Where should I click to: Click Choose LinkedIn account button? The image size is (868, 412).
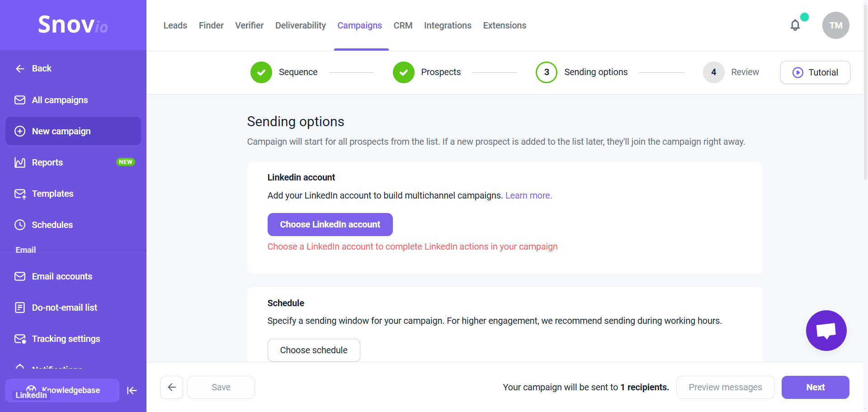[330, 224]
